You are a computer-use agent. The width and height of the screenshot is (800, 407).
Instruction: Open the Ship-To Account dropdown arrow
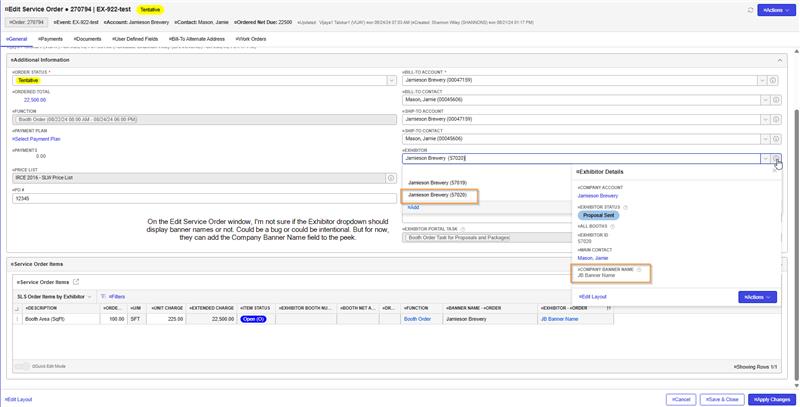pos(765,119)
